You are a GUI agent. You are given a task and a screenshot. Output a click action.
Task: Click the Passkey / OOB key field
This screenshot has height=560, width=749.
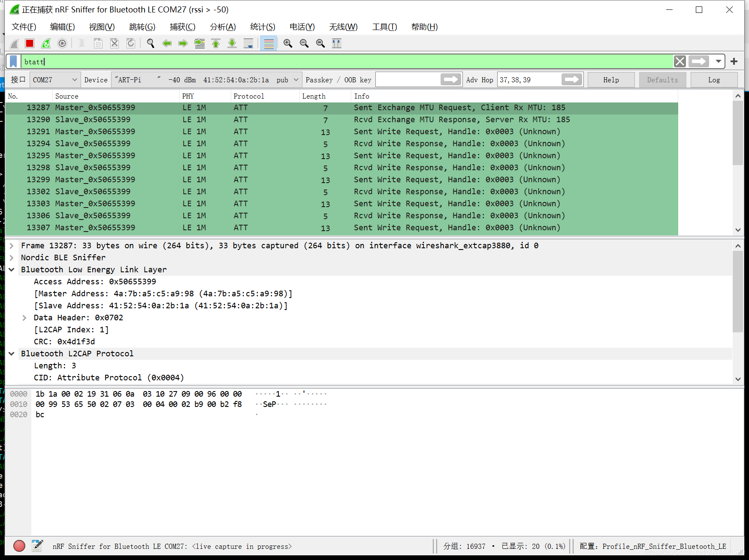tap(408, 80)
